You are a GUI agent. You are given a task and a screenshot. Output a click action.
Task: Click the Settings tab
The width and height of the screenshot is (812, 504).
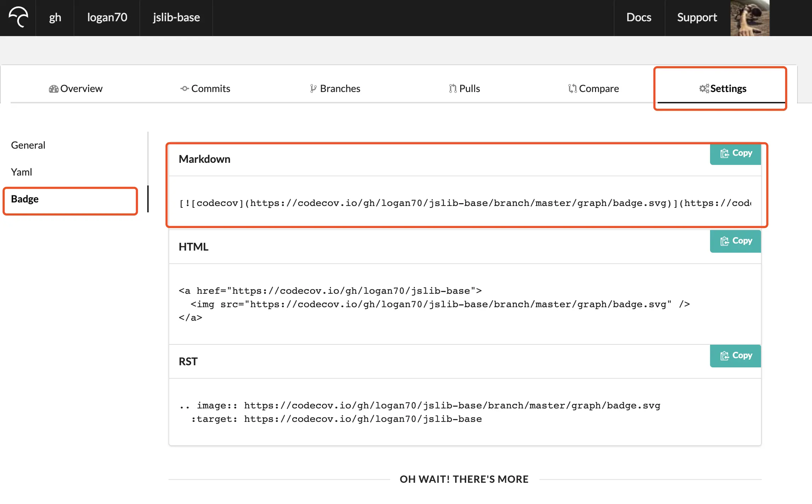click(722, 88)
